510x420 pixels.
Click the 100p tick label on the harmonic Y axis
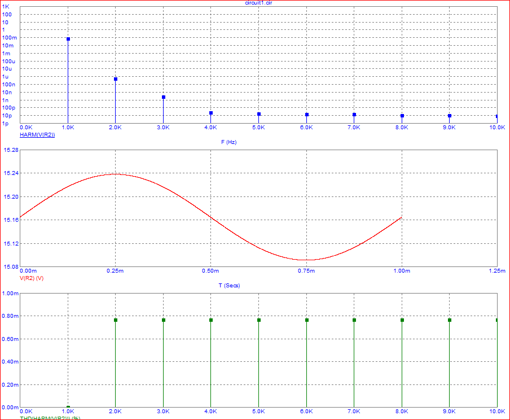point(8,108)
